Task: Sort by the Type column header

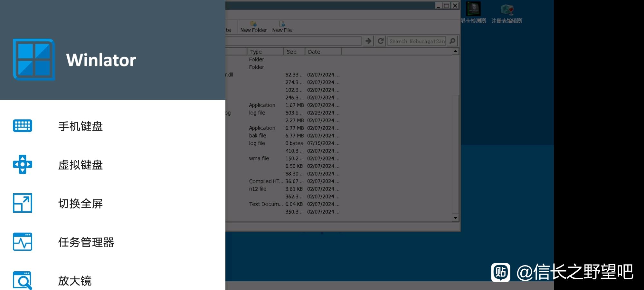Action: [x=265, y=52]
